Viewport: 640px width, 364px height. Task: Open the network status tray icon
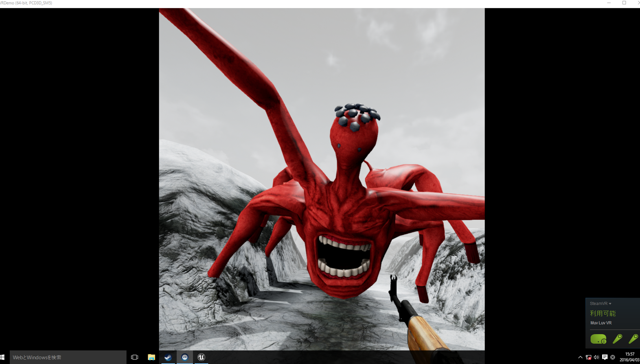(588, 357)
